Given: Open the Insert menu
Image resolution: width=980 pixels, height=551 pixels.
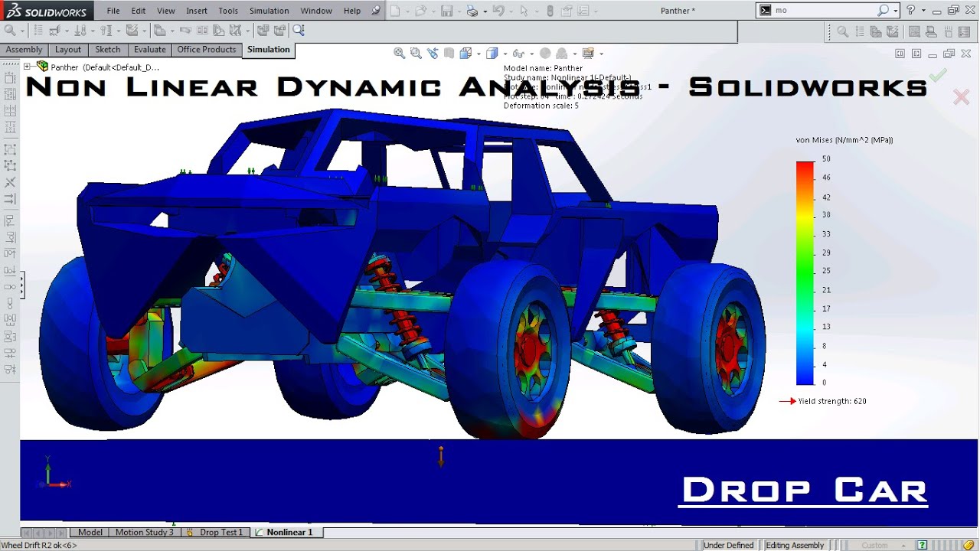Looking at the screenshot, I should pos(196,11).
